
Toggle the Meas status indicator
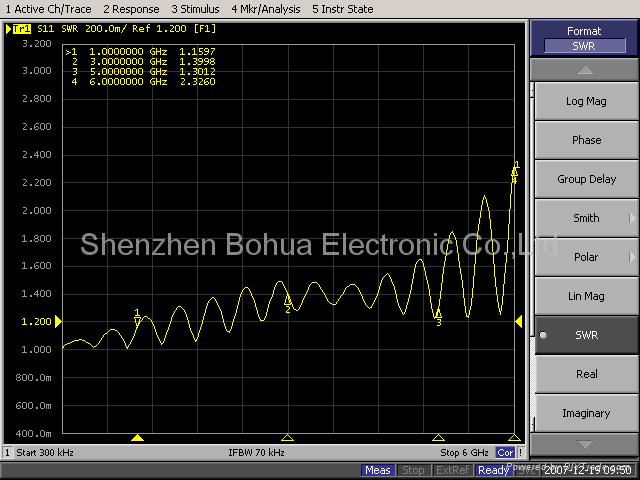pos(378,470)
